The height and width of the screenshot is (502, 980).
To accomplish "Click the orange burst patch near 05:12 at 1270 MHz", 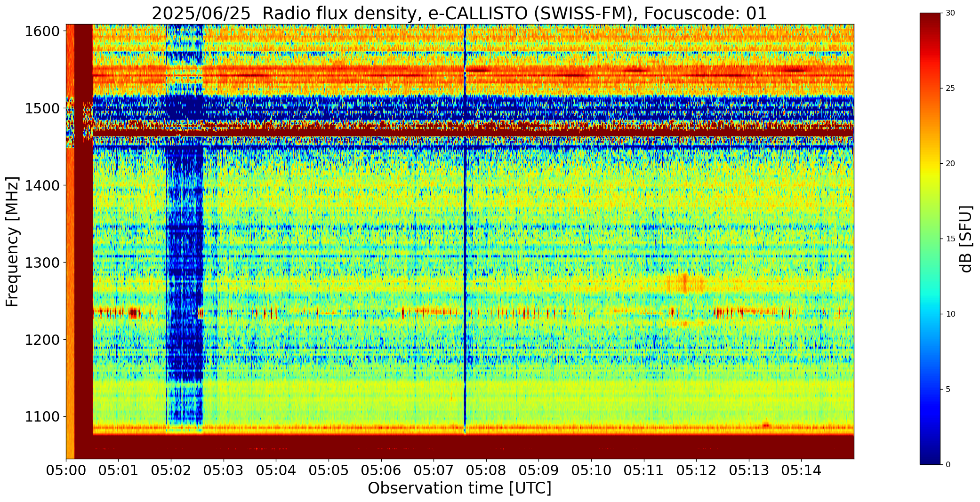I will (685, 284).
